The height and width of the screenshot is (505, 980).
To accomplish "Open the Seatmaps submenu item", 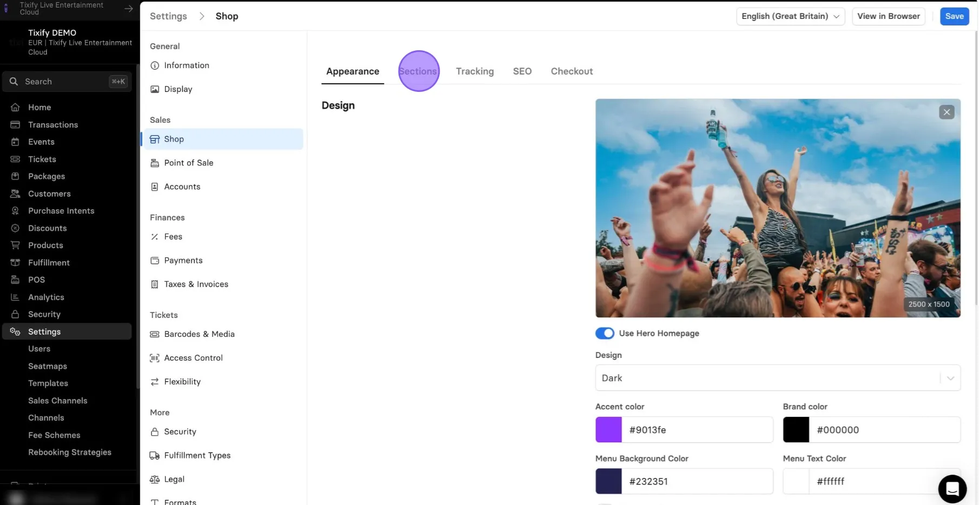I will point(48,366).
